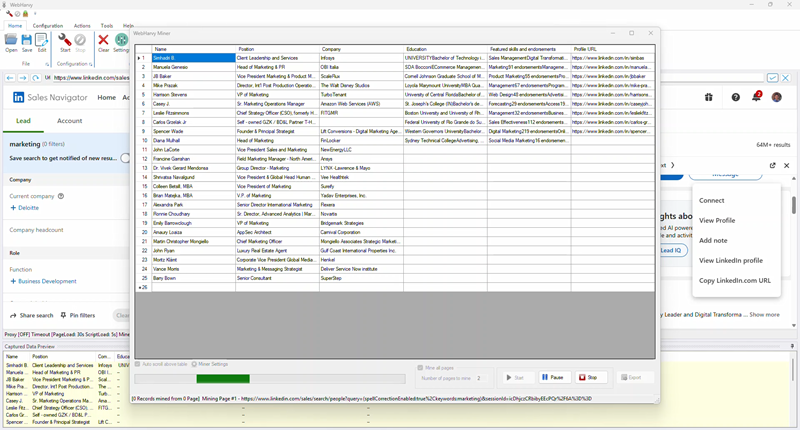The height and width of the screenshot is (430, 800).
Task: Click the green mining progress bar
Action: [x=223, y=378]
